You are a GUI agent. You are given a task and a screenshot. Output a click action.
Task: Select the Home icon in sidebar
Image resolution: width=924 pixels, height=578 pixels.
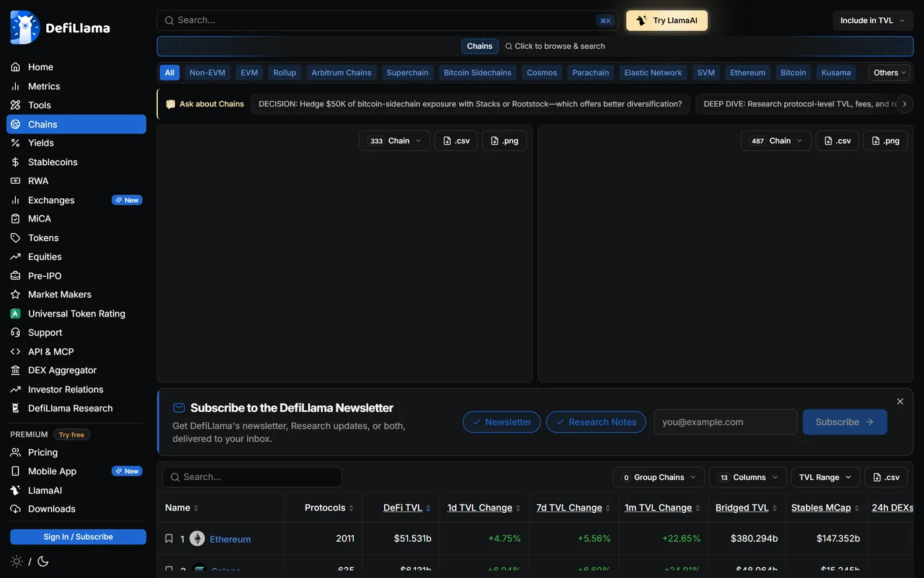(16, 67)
